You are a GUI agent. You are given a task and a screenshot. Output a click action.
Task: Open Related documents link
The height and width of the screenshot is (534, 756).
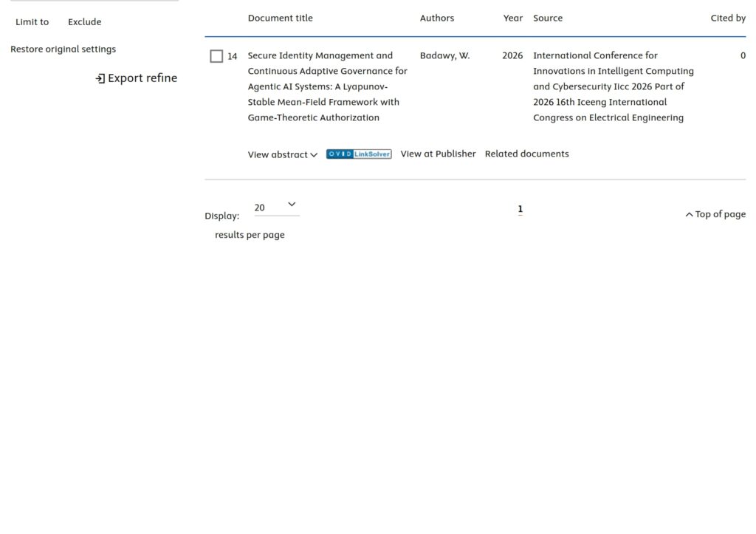click(x=526, y=154)
